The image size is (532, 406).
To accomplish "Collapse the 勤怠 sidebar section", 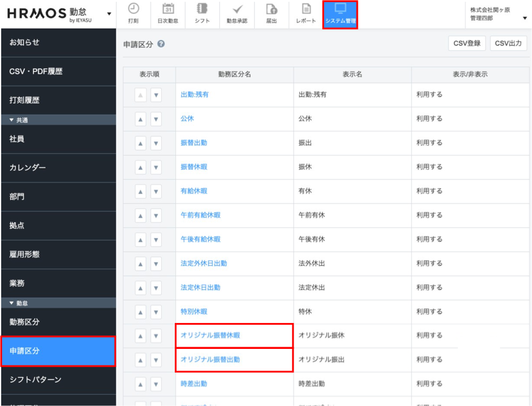I will [58, 303].
